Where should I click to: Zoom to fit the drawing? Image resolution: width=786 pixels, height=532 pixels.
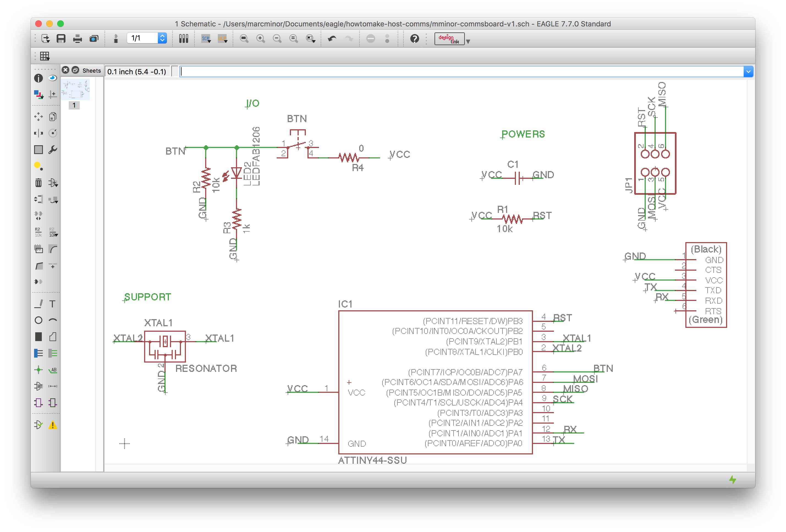(244, 39)
